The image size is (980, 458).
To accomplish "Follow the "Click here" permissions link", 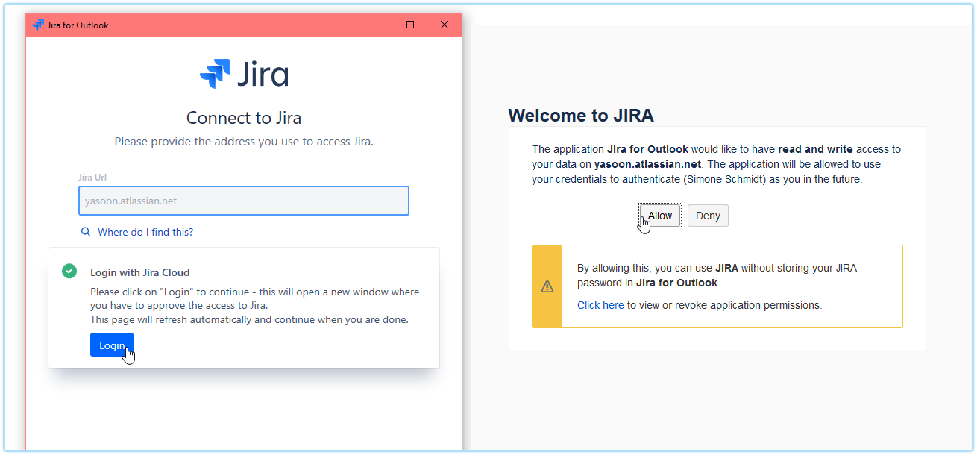I will pos(600,305).
